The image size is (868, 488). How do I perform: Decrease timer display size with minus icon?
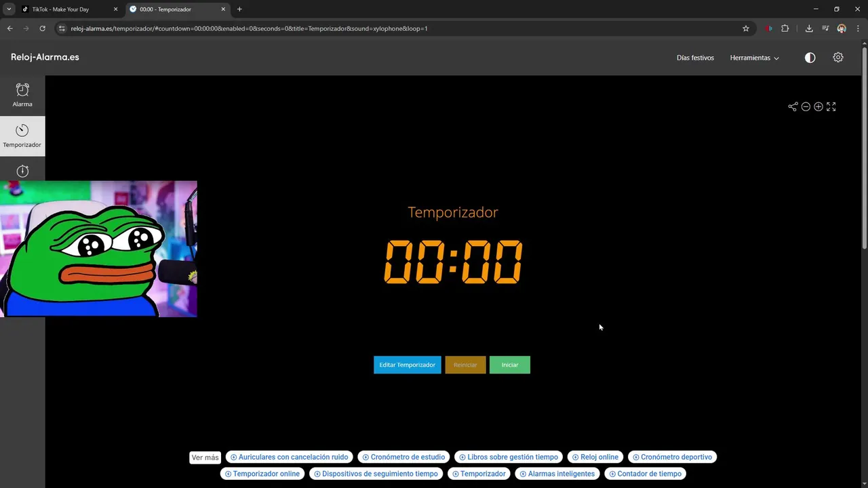[806, 106]
